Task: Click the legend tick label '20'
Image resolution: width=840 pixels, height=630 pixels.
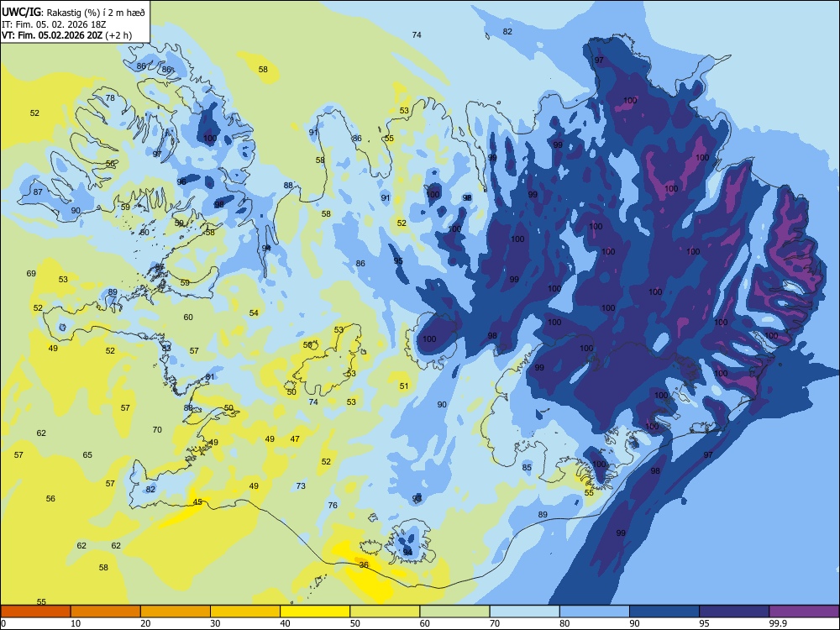Action: coord(145,623)
